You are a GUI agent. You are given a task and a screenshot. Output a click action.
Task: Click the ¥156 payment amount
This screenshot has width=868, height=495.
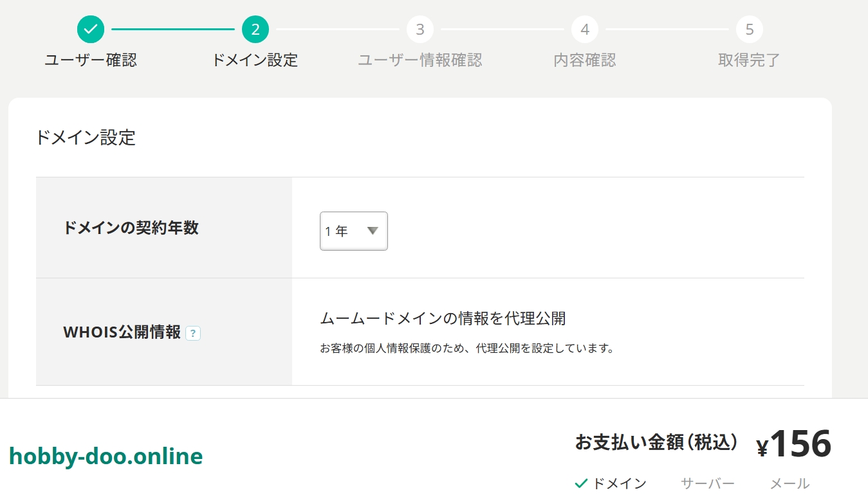point(794,444)
